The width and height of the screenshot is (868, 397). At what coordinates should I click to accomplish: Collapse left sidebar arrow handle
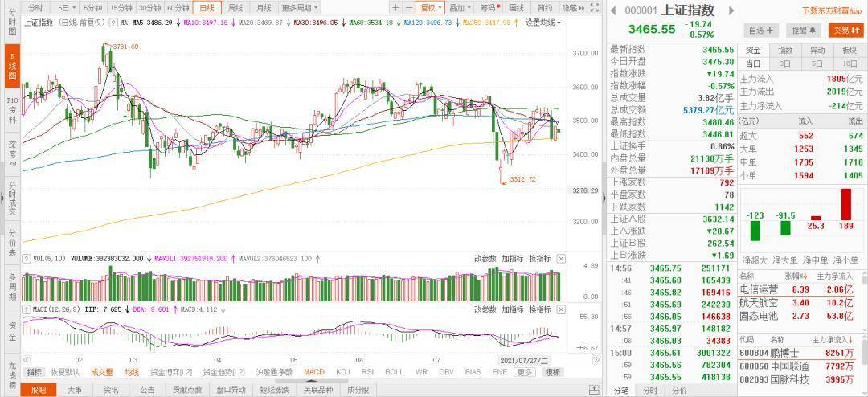2,198
